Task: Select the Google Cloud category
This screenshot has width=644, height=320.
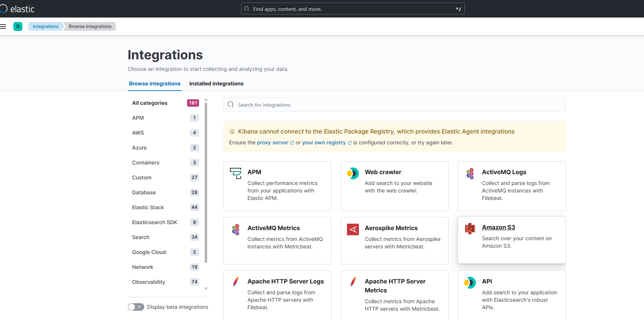Action: pos(165,252)
